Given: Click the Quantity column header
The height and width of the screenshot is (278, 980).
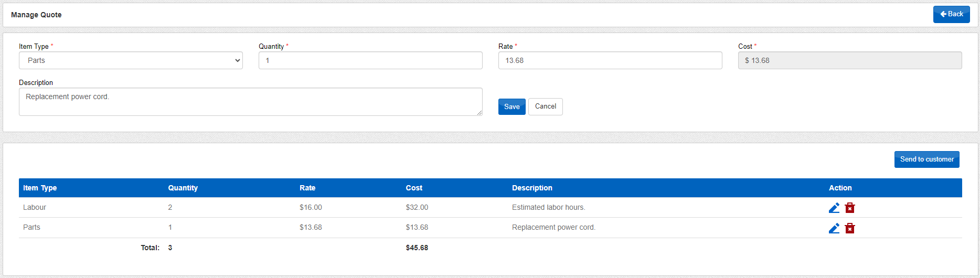Looking at the screenshot, I should (x=183, y=188).
